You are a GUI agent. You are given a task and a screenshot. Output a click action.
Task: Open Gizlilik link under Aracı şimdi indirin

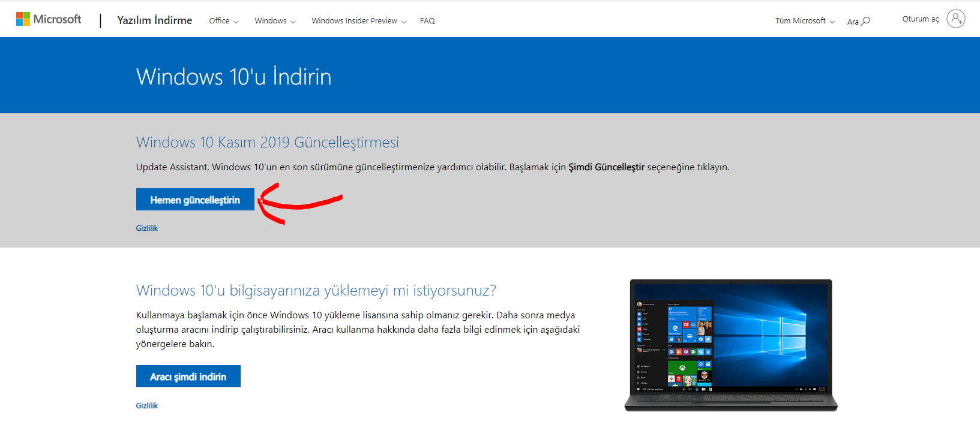pos(147,406)
